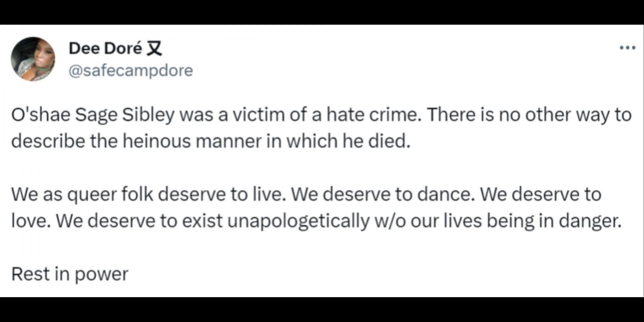644x322 pixels.
Task: Click the sentence "We deserve to dance."
Action: point(383,194)
